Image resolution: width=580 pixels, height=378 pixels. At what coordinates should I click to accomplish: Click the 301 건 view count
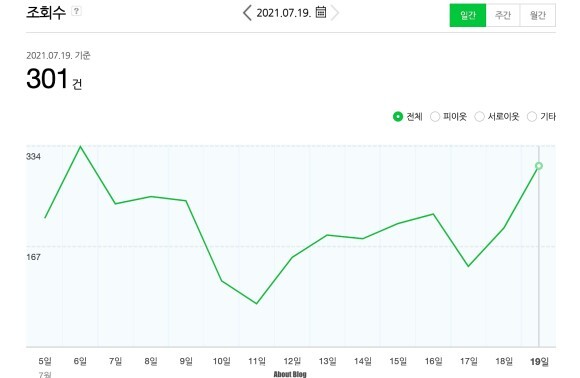tap(54, 78)
